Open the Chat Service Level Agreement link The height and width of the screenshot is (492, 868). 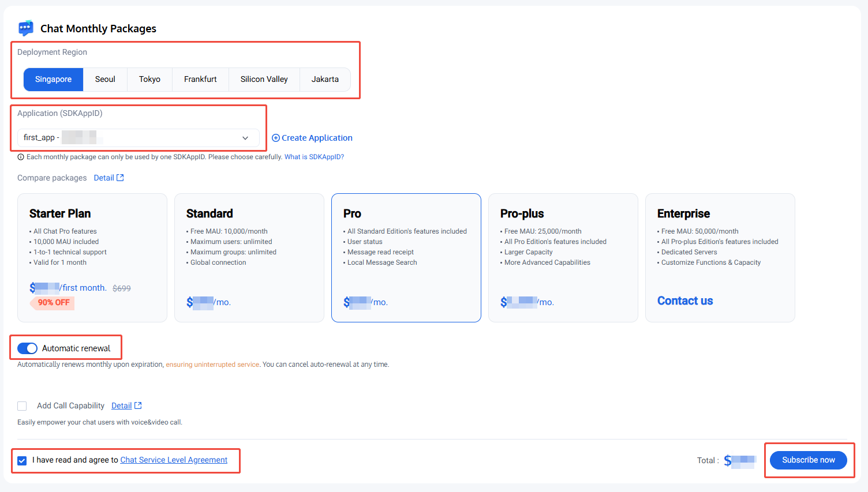[x=174, y=460]
